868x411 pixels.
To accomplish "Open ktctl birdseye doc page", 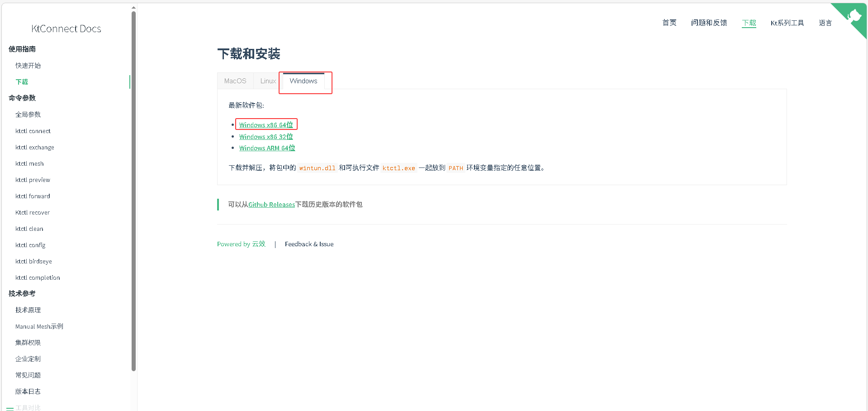I will tap(33, 261).
